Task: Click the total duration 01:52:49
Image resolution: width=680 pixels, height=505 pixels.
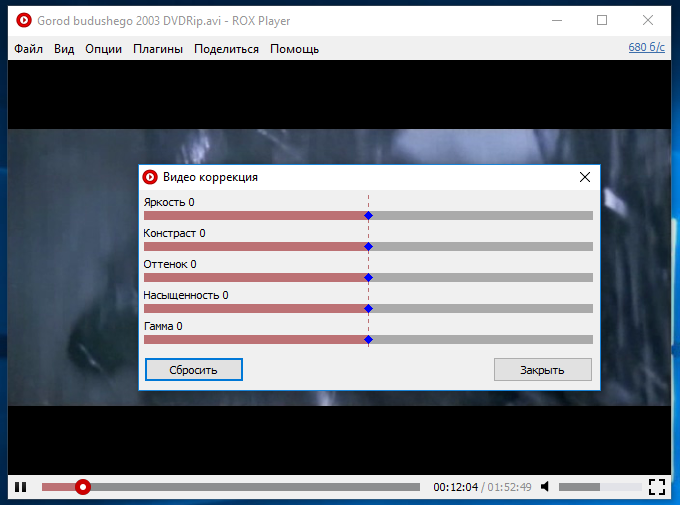Action: [x=509, y=487]
